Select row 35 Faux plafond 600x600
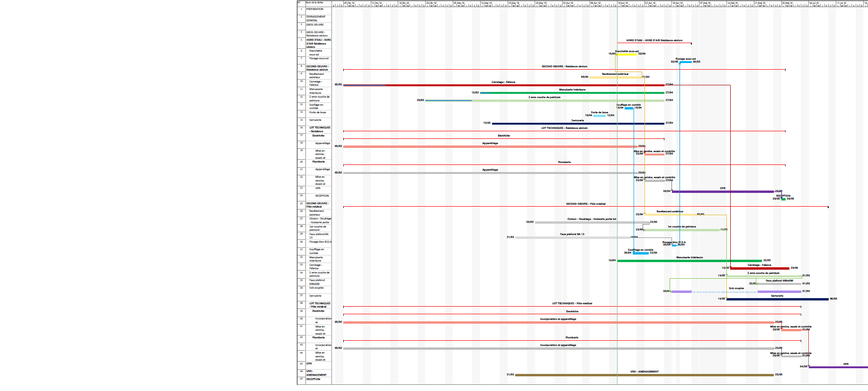This screenshot has width=868, height=391. pyautogui.click(x=314, y=282)
